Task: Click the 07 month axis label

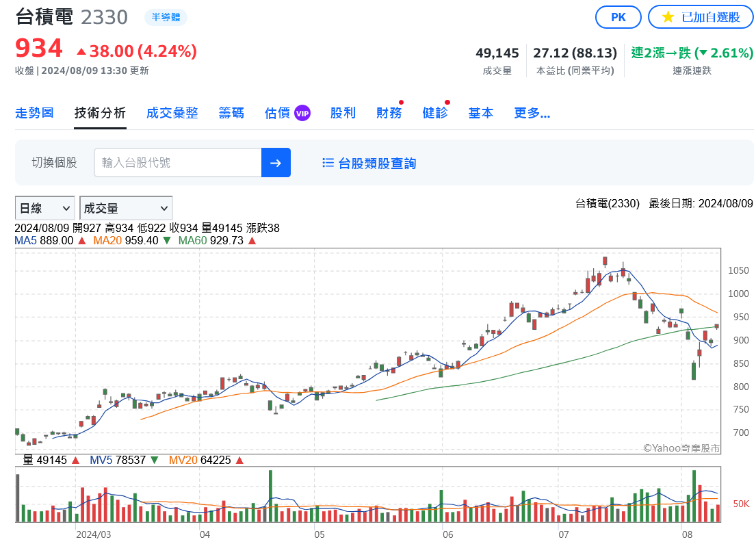Action: pos(564,534)
